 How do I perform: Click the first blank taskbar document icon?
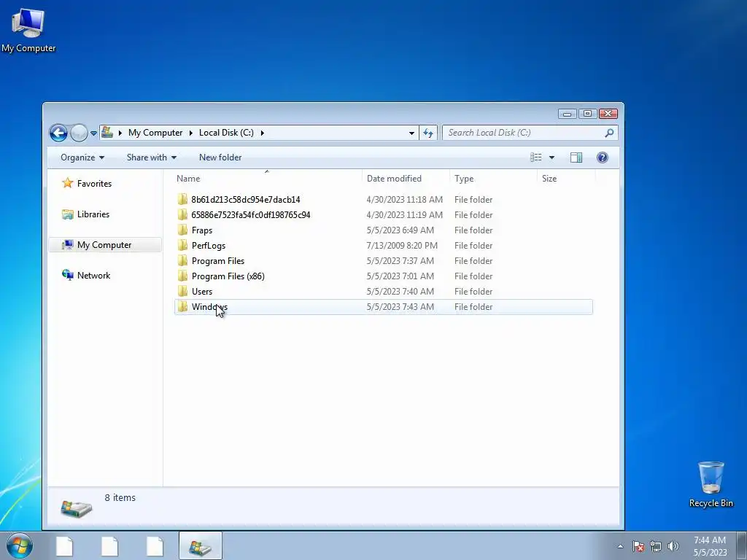[x=64, y=545]
